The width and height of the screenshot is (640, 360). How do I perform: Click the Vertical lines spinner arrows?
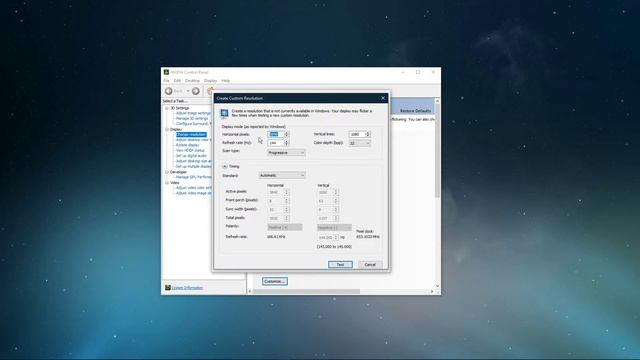[x=368, y=134]
